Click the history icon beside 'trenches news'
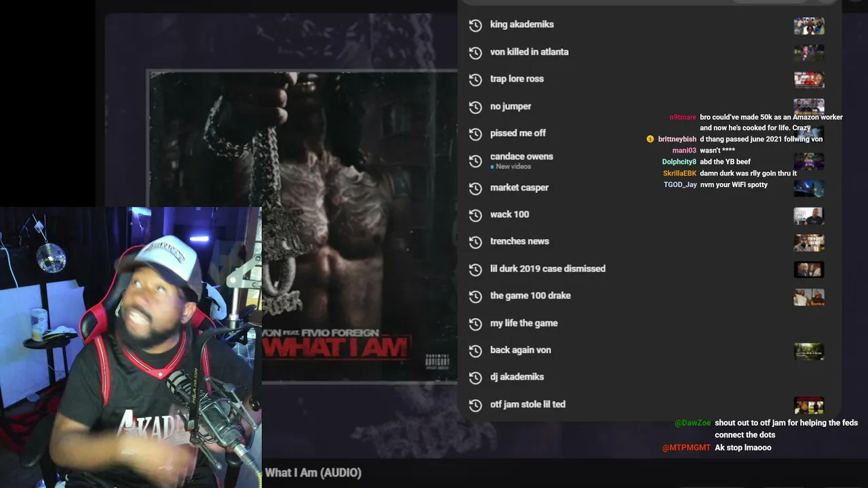Viewport: 868px width, 488px height. 475,242
